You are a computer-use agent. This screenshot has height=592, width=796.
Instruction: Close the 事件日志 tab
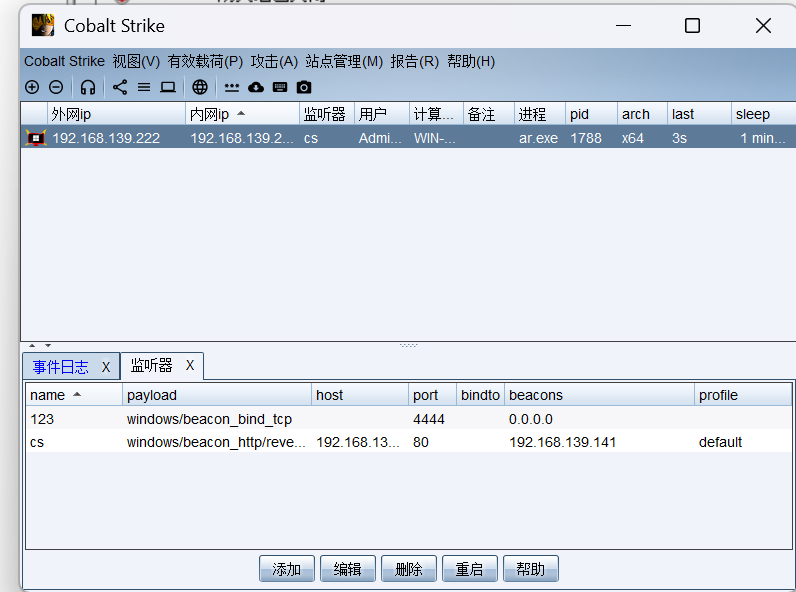106,367
